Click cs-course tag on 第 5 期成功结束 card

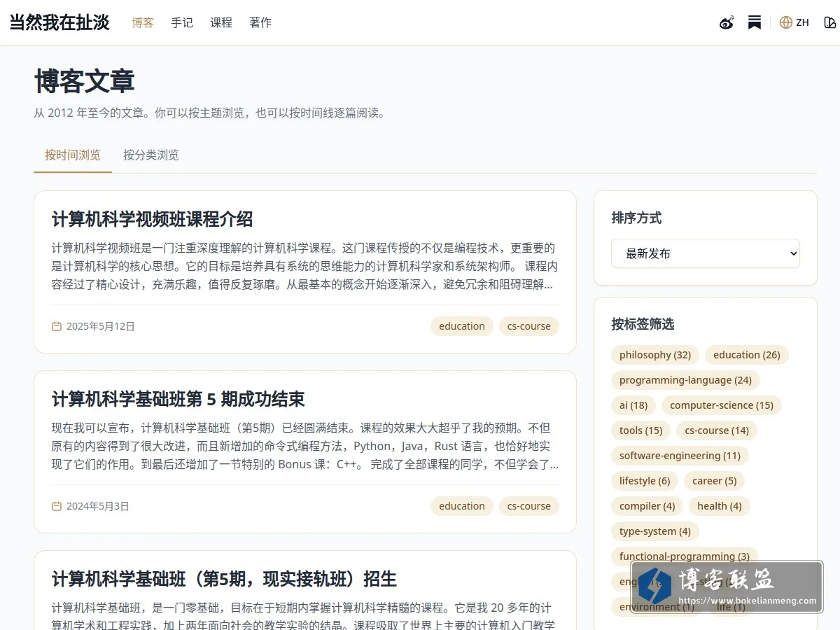pyautogui.click(x=529, y=506)
